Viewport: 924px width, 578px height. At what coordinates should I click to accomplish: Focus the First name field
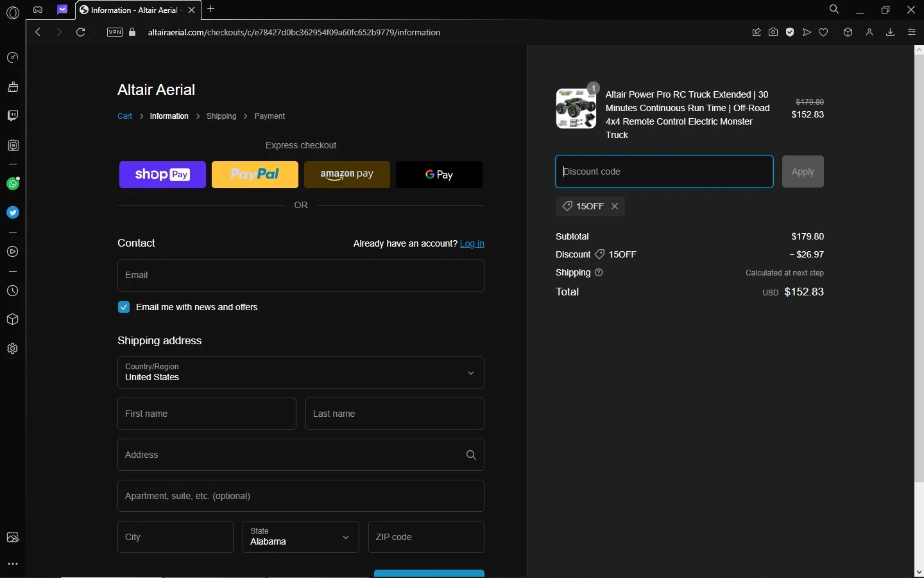click(x=207, y=414)
